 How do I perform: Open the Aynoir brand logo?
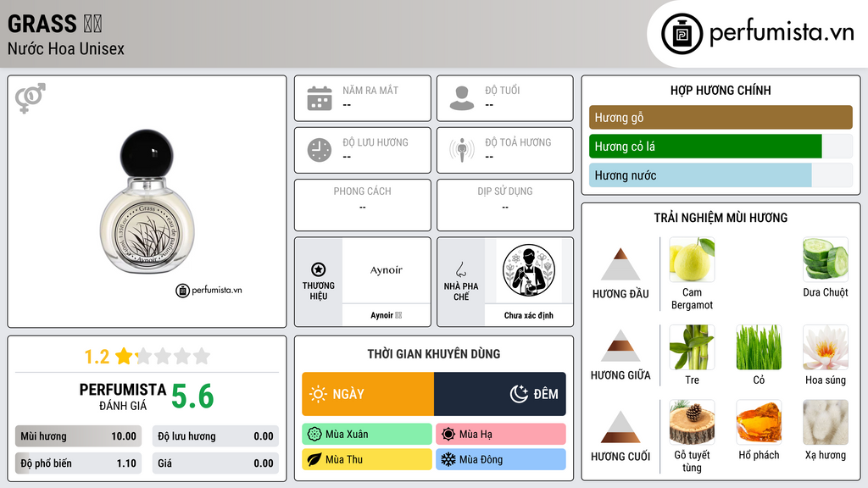click(x=387, y=270)
